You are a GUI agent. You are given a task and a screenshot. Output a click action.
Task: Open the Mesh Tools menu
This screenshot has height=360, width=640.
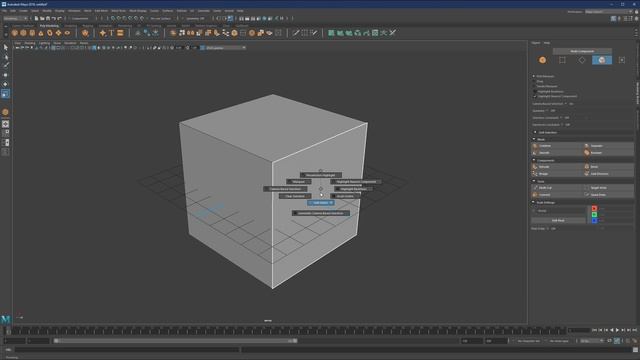click(x=118, y=11)
